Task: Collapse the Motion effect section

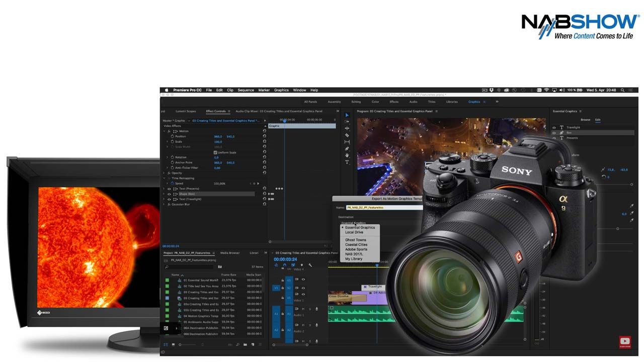Action: point(164,131)
